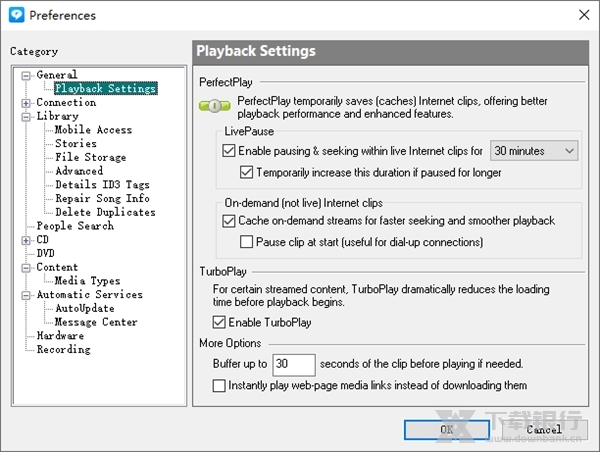Collapse the Library tree node
Image resolution: width=600 pixels, height=452 pixels.
pos(27,116)
